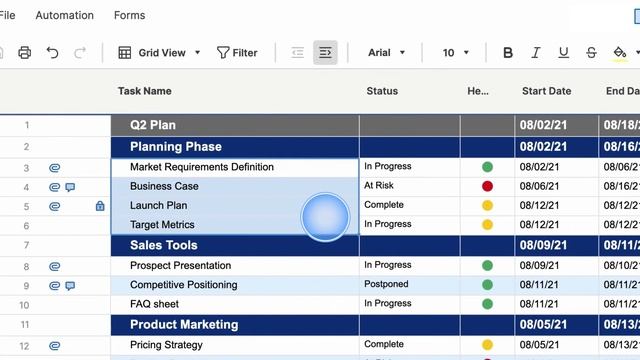Open attachment icon on row 4
Screen dimensions: 640x360
(x=54, y=187)
